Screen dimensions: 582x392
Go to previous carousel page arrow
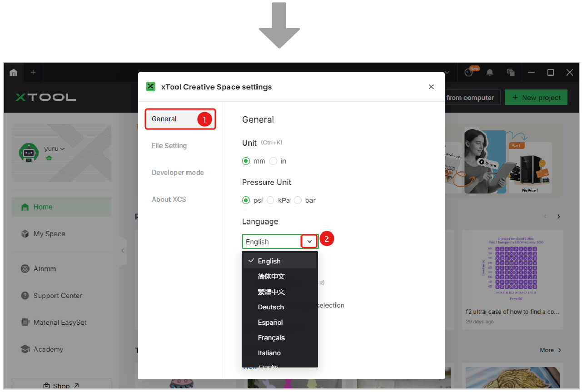pyautogui.click(x=546, y=217)
